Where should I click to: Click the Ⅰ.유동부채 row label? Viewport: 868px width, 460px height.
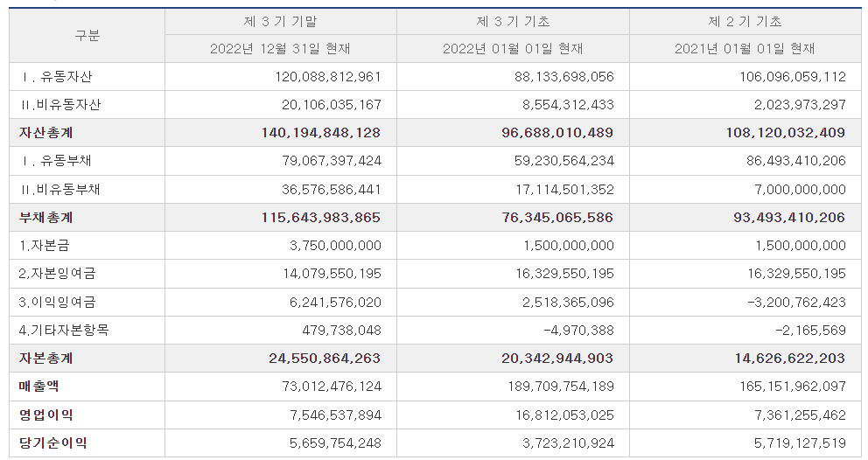tap(56, 161)
